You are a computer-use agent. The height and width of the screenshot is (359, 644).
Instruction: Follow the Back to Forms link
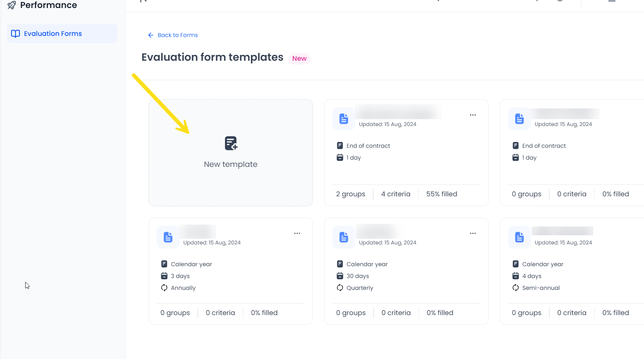tap(173, 35)
